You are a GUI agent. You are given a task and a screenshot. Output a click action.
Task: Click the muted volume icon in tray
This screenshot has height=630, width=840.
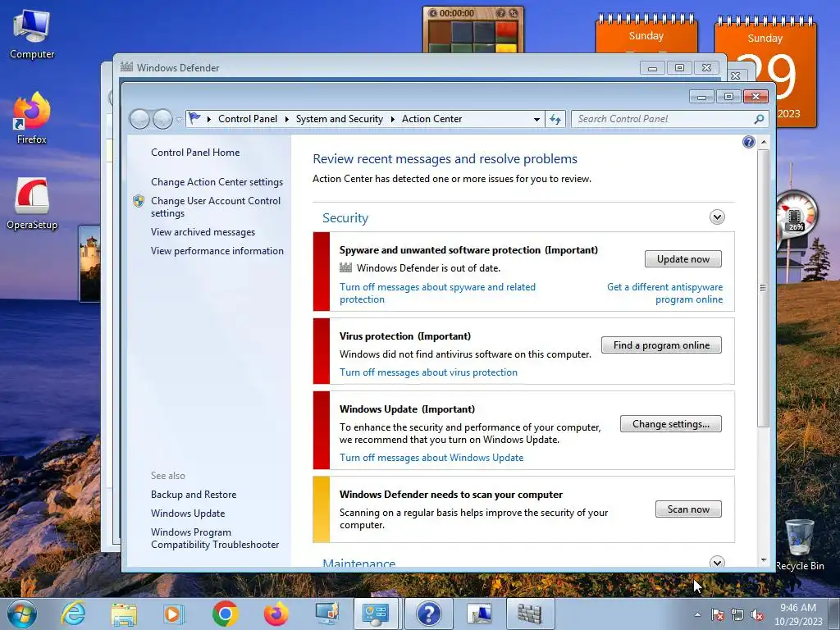[757, 615]
